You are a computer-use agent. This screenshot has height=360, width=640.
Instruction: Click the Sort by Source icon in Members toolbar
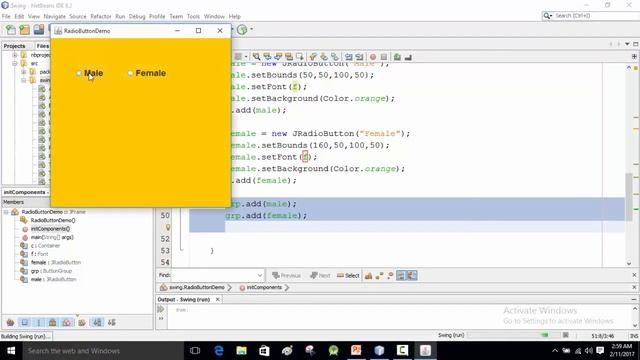(98, 322)
